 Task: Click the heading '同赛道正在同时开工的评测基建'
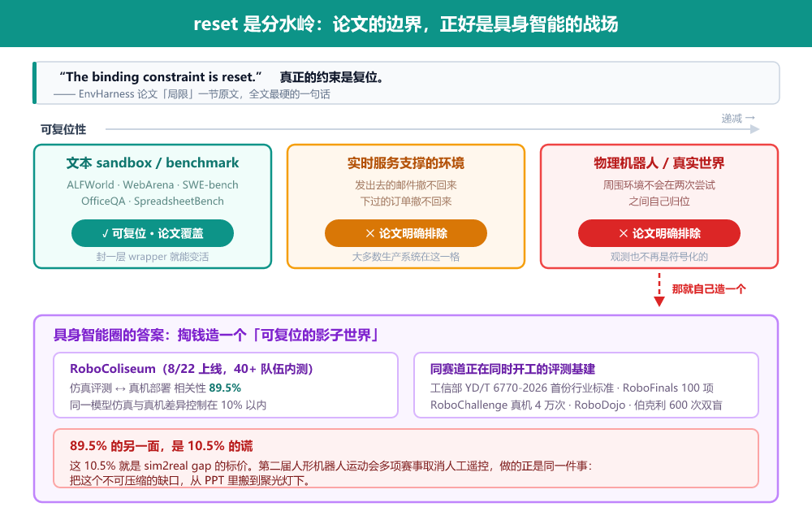pyautogui.click(x=512, y=369)
